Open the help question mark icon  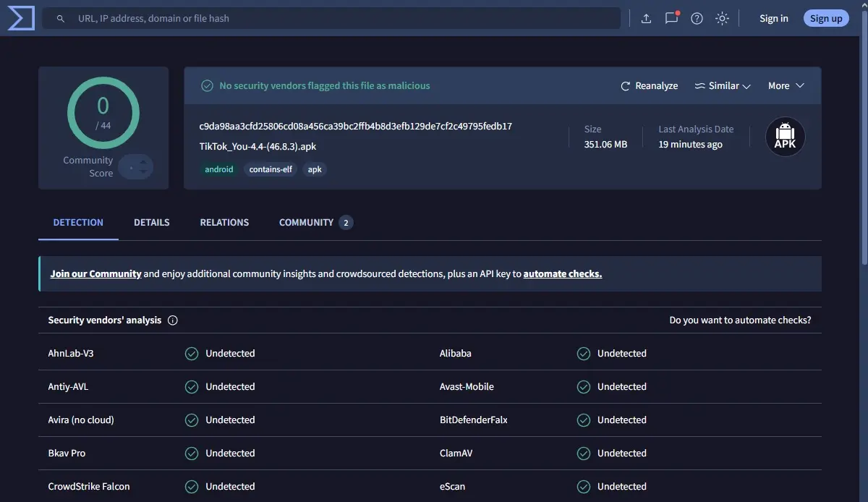pyautogui.click(x=697, y=18)
